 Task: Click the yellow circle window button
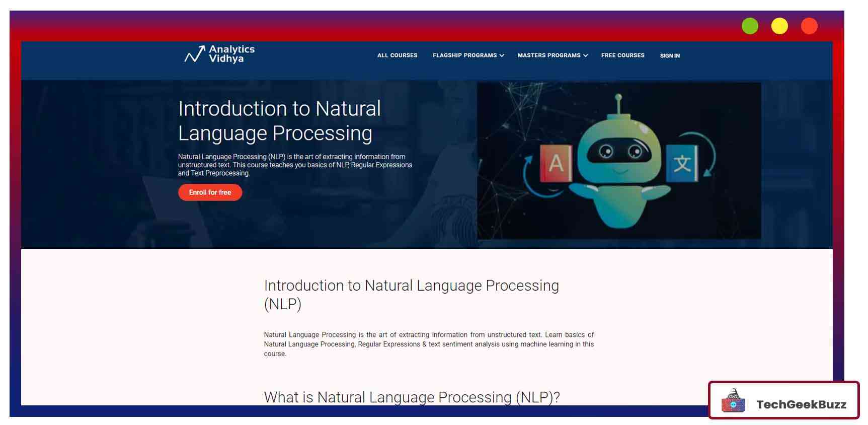point(779,26)
